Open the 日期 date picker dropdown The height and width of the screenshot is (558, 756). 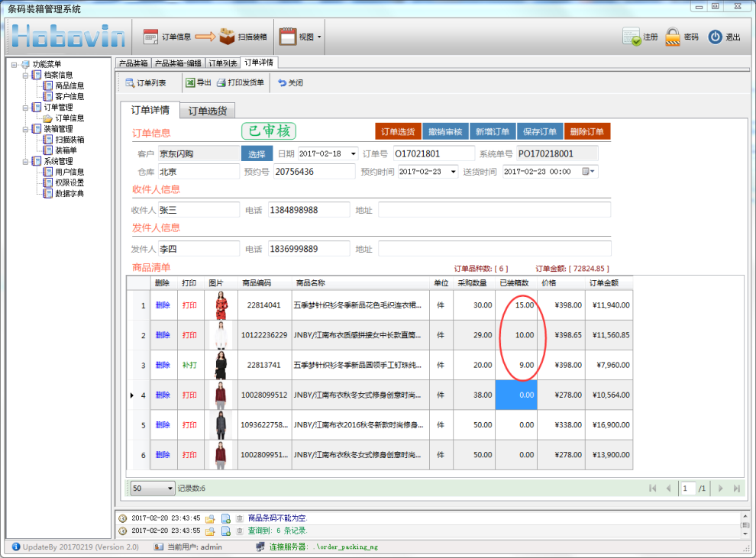(x=352, y=153)
